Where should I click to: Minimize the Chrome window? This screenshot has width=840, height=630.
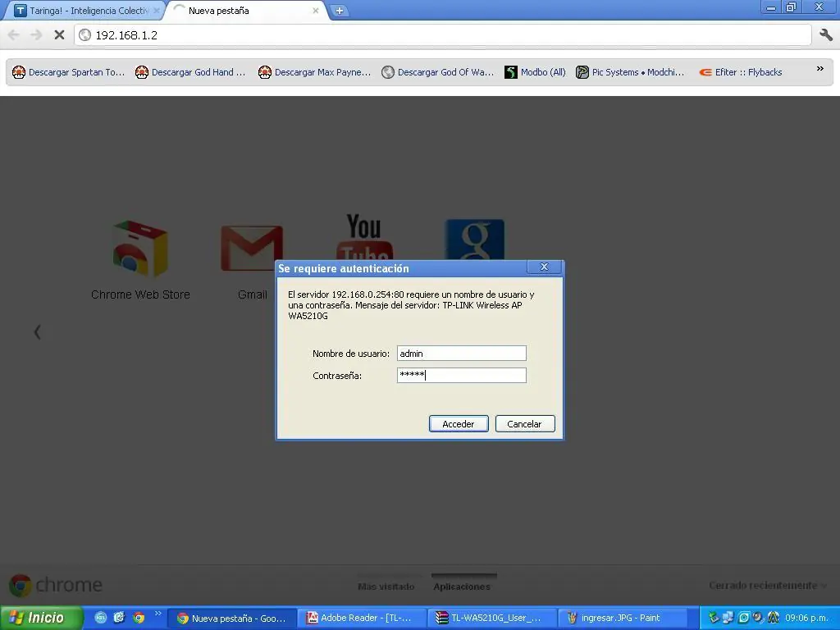tap(771, 7)
